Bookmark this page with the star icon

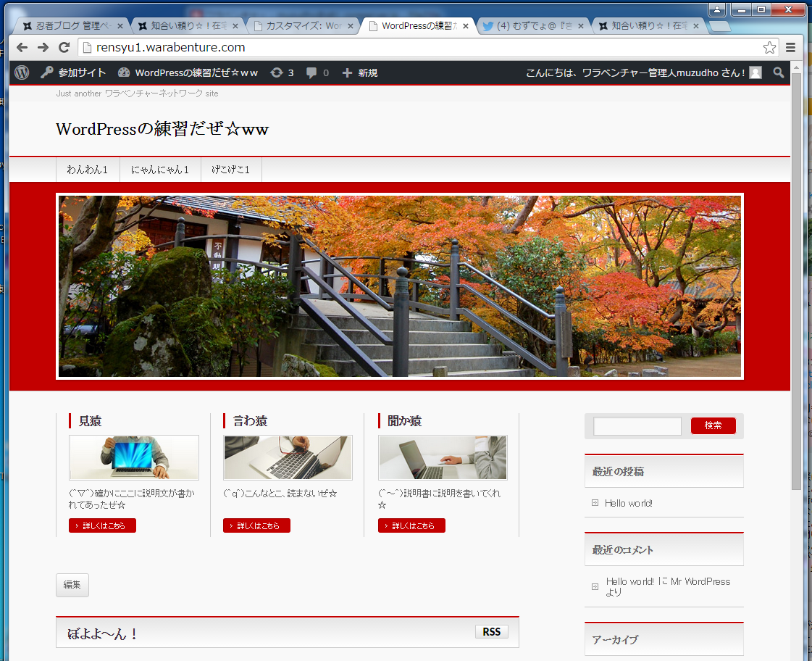pos(769,48)
